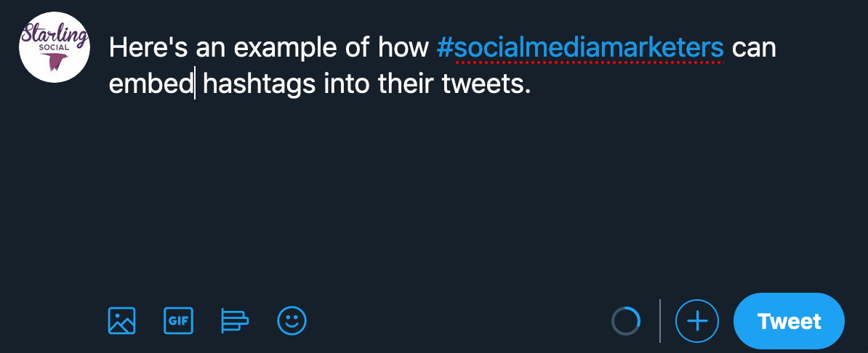The width and height of the screenshot is (868, 353).
Task: Click the word "can" after the hashtag
Action: click(x=754, y=49)
